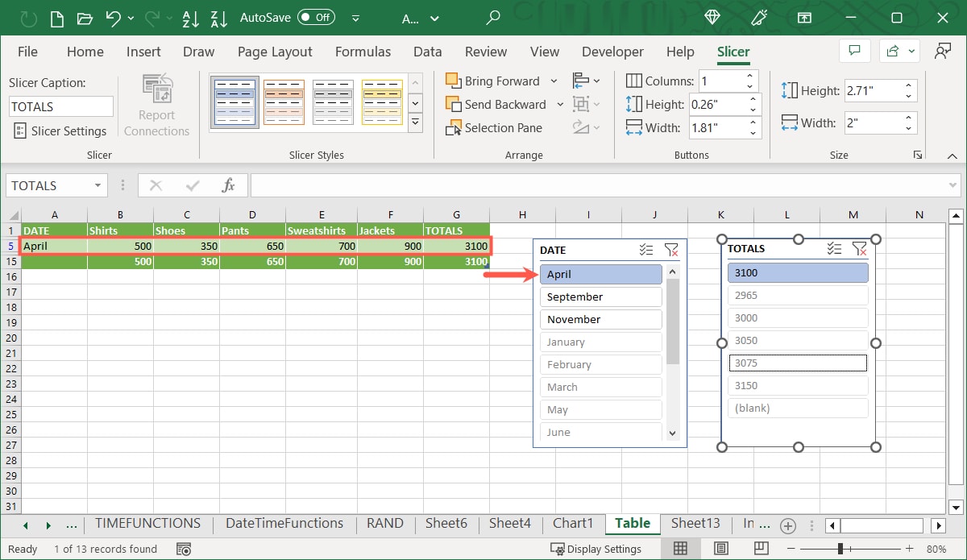Turn the AutoSave toggle on
The height and width of the screenshot is (560, 967).
coord(316,16)
